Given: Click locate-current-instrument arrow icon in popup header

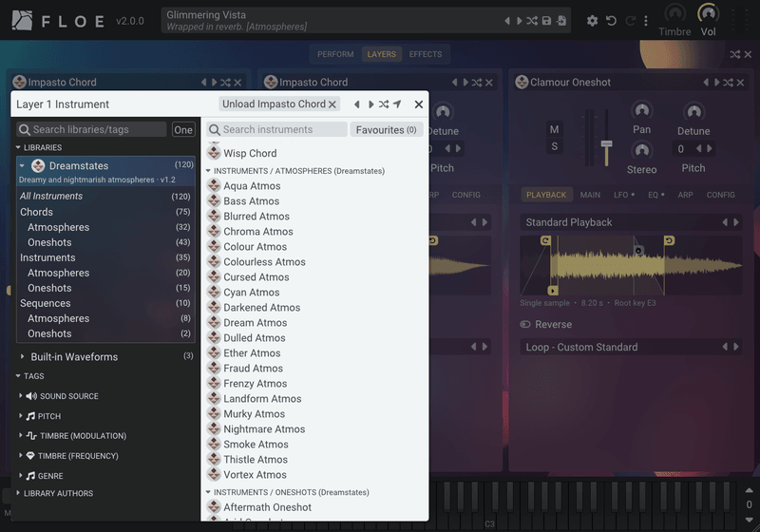Looking at the screenshot, I should coord(397,104).
